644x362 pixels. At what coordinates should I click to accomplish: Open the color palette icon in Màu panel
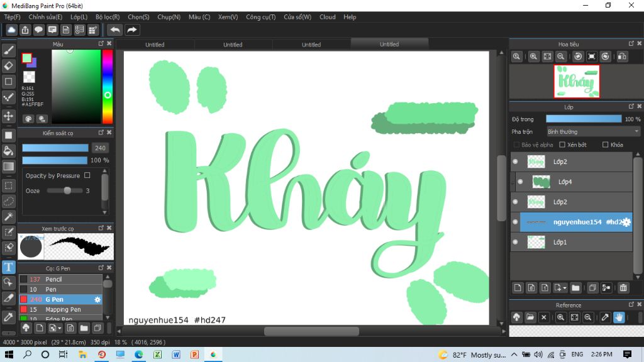(x=28, y=119)
